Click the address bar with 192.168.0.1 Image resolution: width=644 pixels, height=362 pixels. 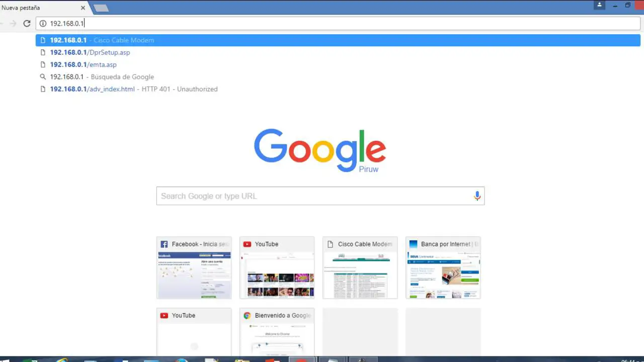tap(338, 23)
